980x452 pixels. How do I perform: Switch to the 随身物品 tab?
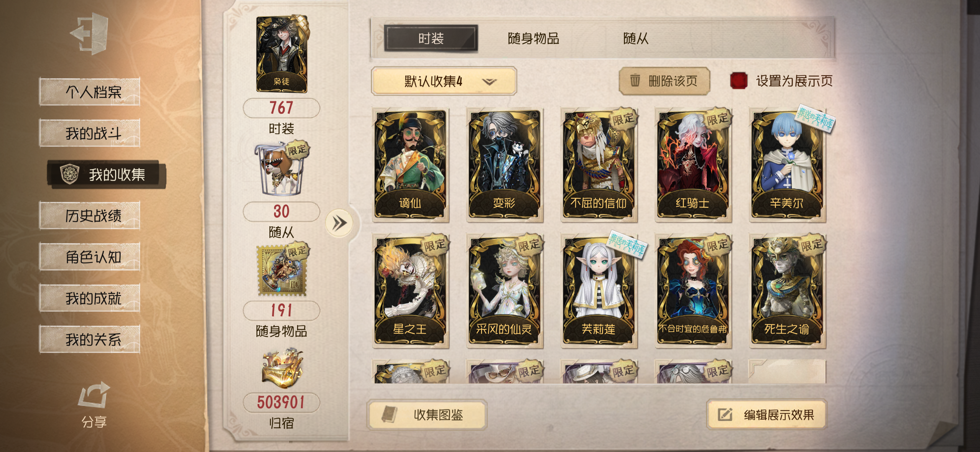click(x=533, y=38)
